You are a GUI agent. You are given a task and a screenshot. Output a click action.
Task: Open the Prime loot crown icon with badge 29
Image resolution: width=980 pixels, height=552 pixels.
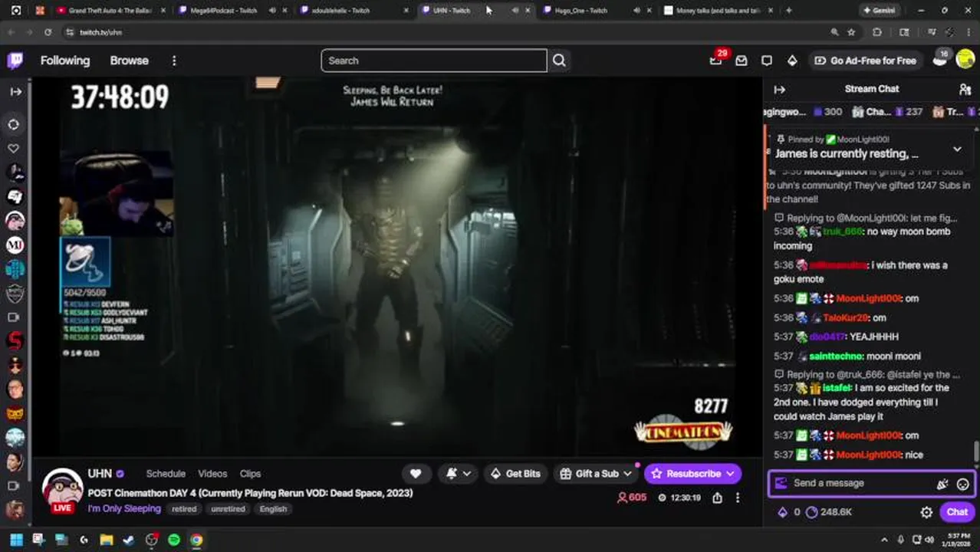click(x=716, y=60)
